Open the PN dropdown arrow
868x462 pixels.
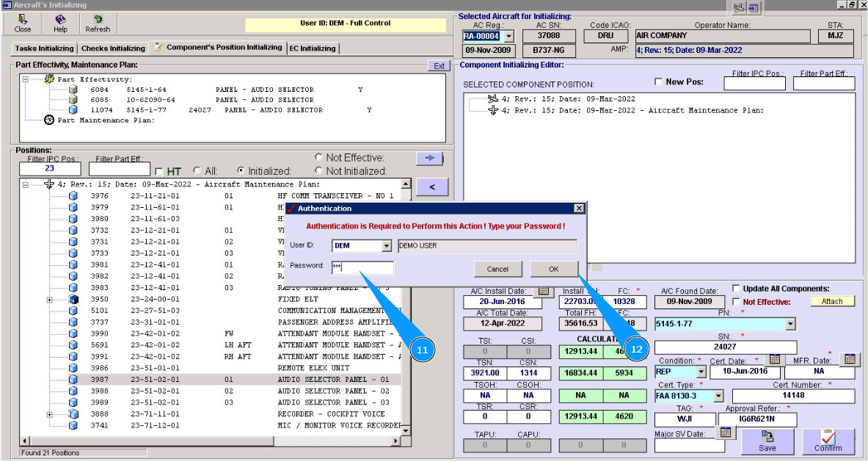pyautogui.click(x=790, y=324)
